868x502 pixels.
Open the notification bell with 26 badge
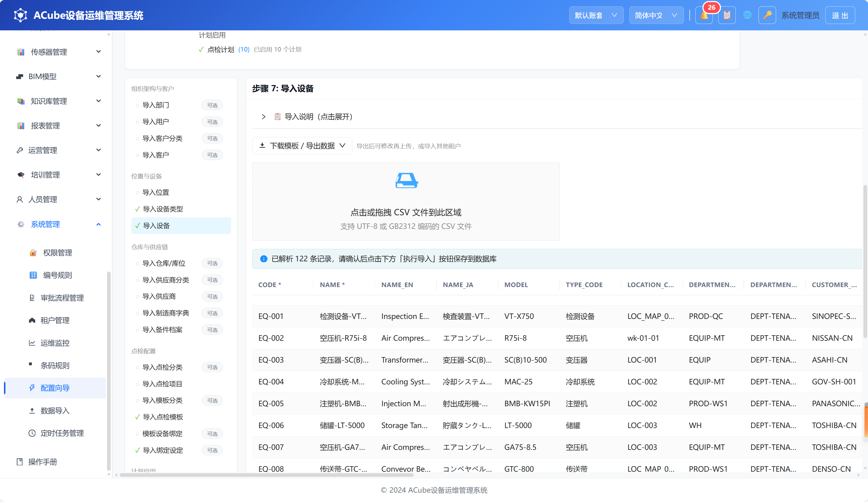[x=704, y=15]
